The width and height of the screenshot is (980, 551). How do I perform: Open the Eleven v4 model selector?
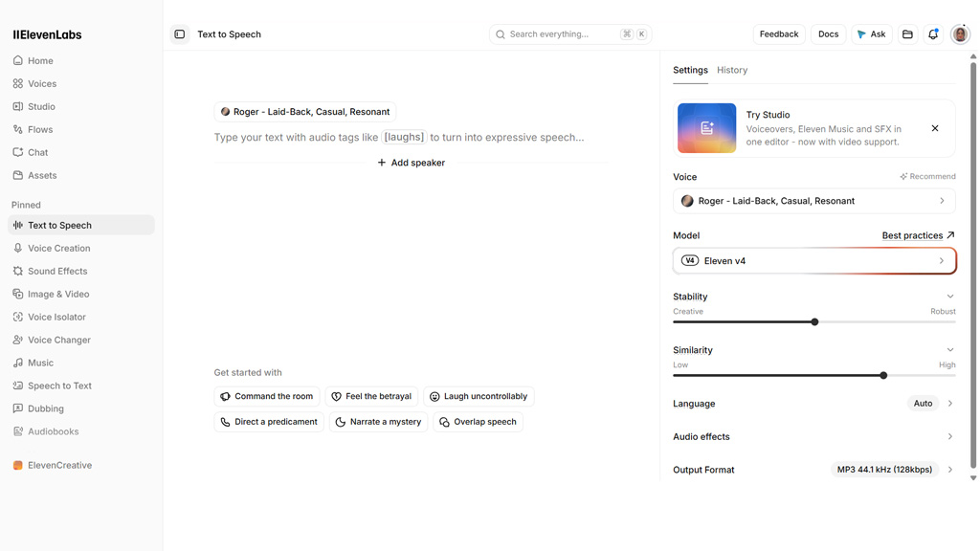[813, 261]
